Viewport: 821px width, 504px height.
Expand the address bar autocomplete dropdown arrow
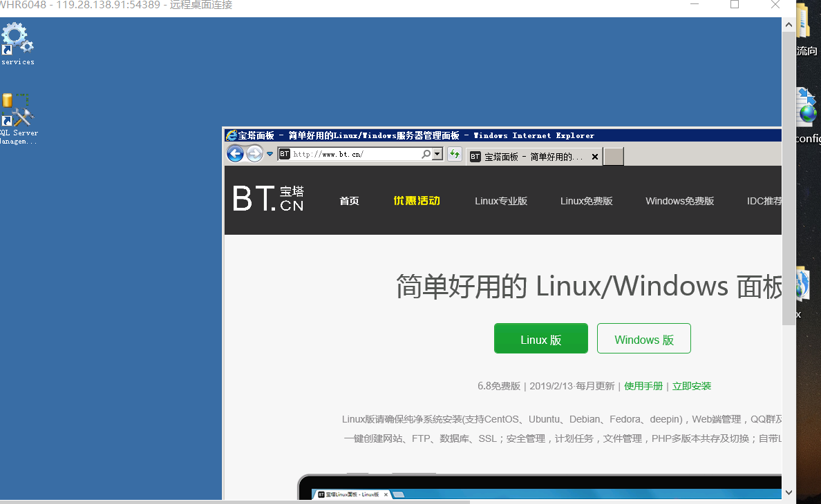coord(437,154)
